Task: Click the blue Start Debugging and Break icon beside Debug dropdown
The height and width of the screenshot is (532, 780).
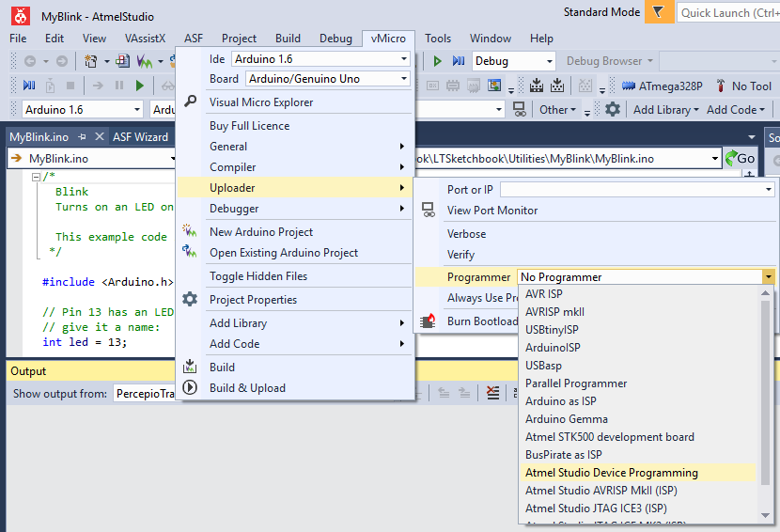Action: [459, 61]
